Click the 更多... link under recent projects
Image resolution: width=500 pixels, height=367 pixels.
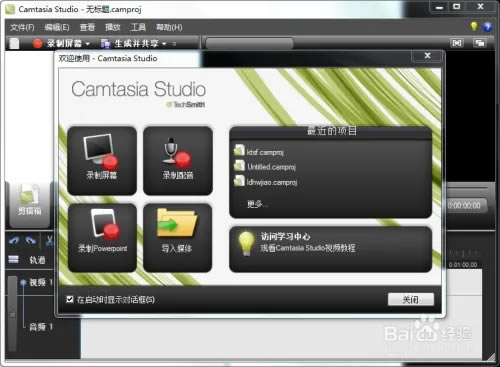(x=257, y=204)
